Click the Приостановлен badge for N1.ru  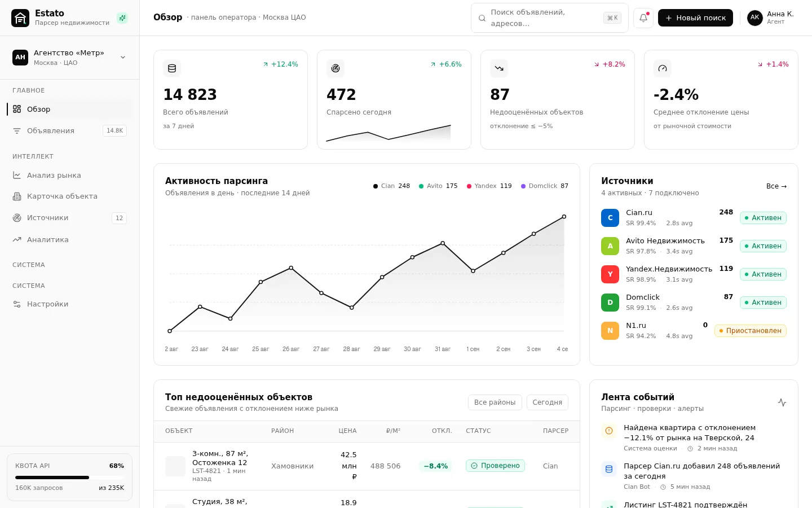click(751, 331)
